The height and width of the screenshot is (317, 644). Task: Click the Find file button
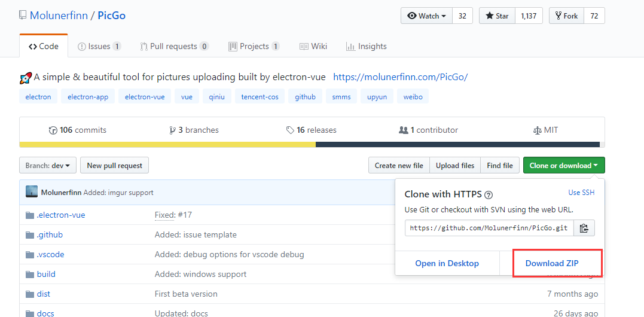tap(500, 166)
